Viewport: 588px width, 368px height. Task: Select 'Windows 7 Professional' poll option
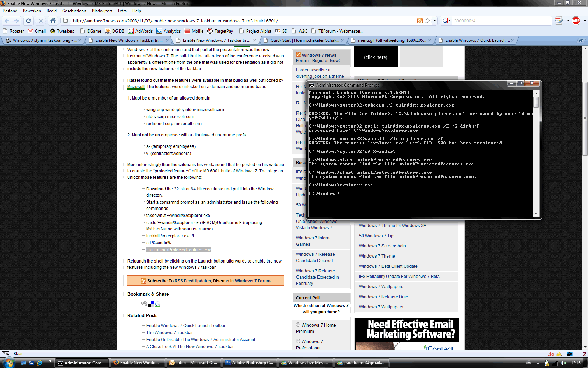[298, 341]
